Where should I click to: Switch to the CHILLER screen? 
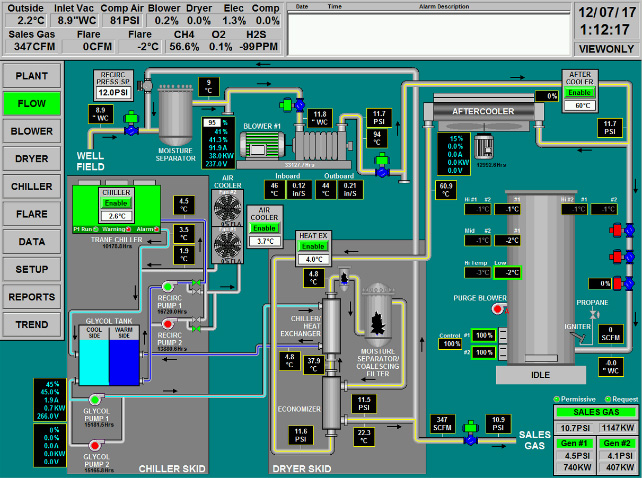pyautogui.click(x=32, y=186)
